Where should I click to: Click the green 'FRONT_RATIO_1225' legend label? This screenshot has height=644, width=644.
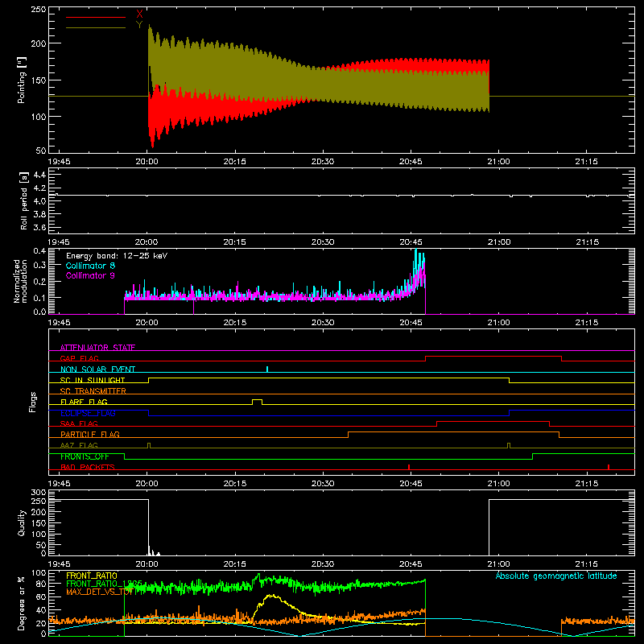tap(104, 584)
